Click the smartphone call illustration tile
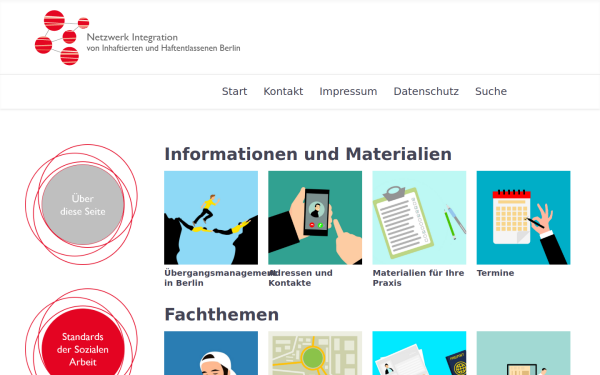Screen dimensions: 600x375 [x=315, y=218]
